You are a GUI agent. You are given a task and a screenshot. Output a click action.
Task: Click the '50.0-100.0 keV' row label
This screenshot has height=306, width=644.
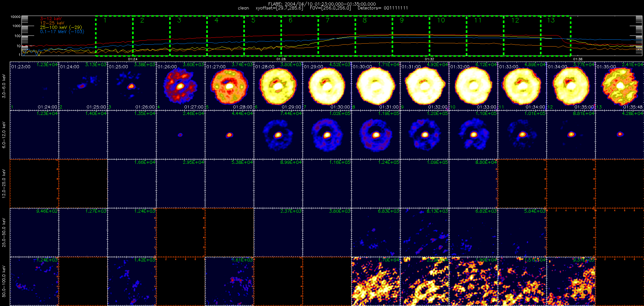coord(4,281)
